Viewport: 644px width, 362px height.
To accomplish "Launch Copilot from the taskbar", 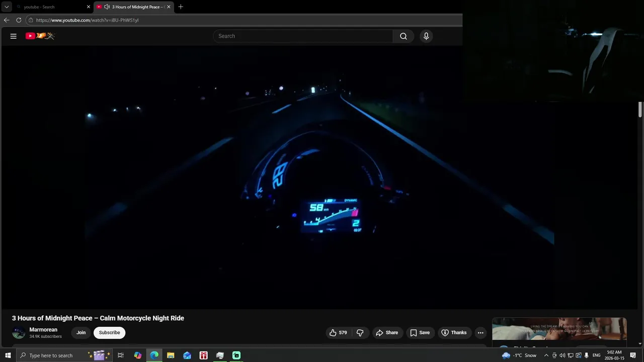I will point(138,355).
